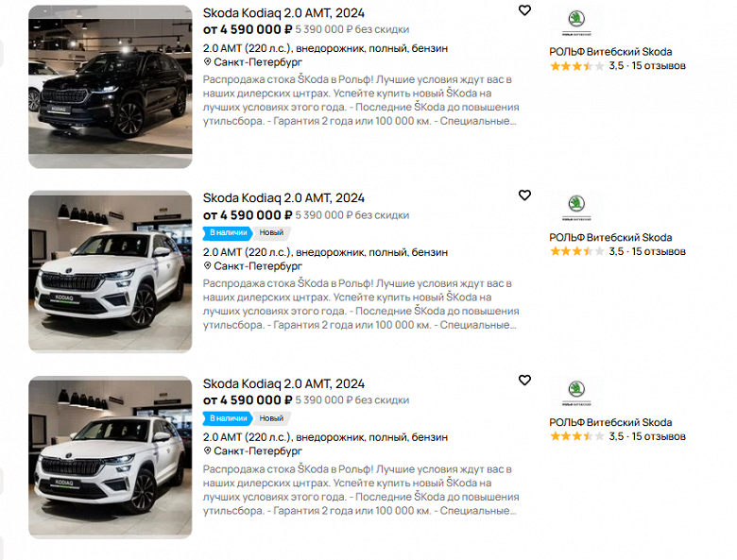Open the white Kodiaq photo in the bottom listing
737x560 pixels.
coord(110,457)
